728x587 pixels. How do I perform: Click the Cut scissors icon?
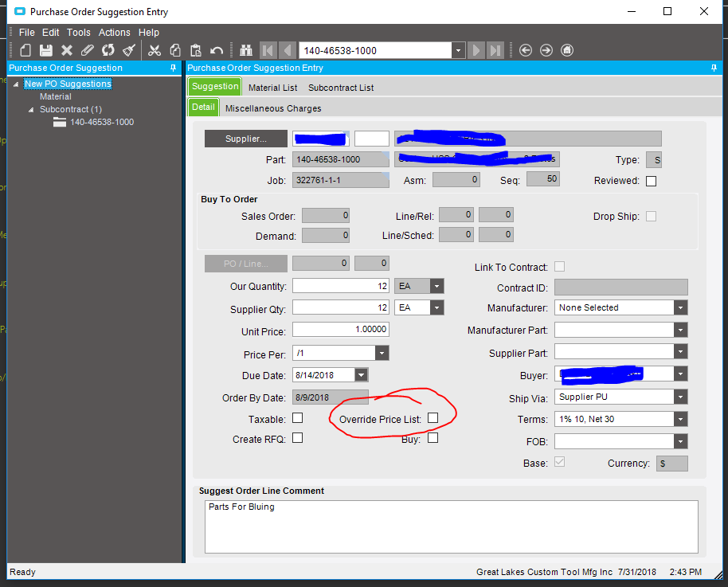[x=155, y=50]
